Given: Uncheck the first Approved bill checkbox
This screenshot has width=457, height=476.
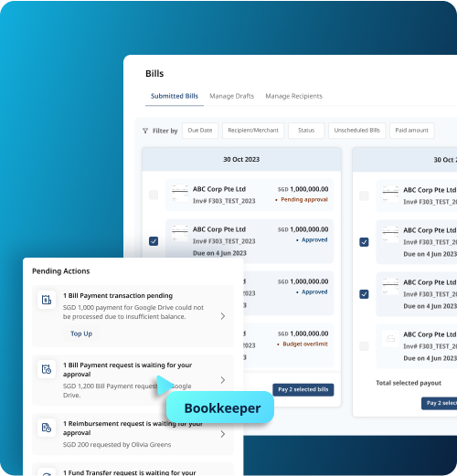Looking at the screenshot, I should (x=154, y=241).
